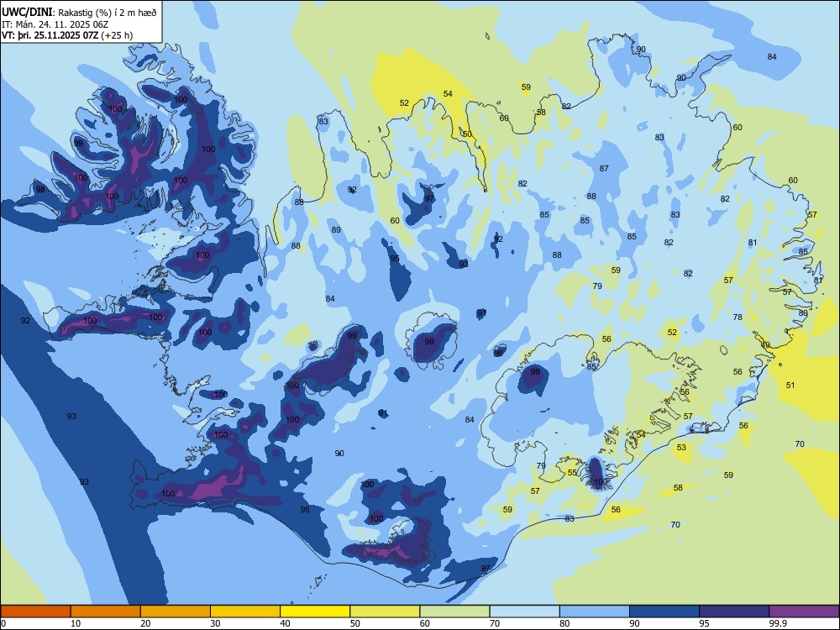Select the humidity value '55' on the map
Viewport: 840px width, 630px height.
[572, 472]
